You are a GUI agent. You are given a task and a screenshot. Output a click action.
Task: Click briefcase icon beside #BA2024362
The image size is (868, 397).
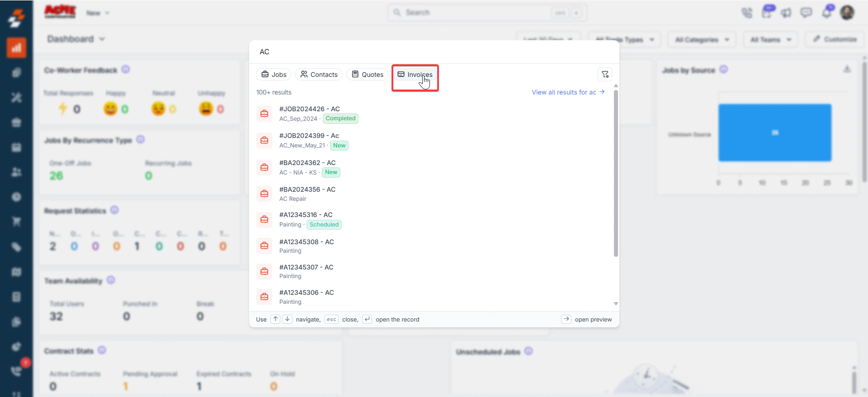point(264,167)
